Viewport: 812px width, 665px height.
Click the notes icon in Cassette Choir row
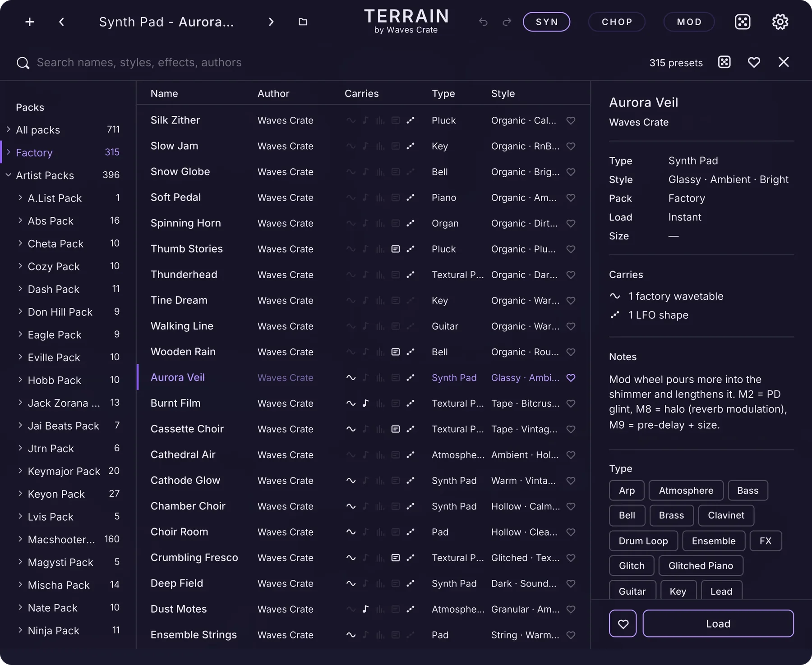396,429
